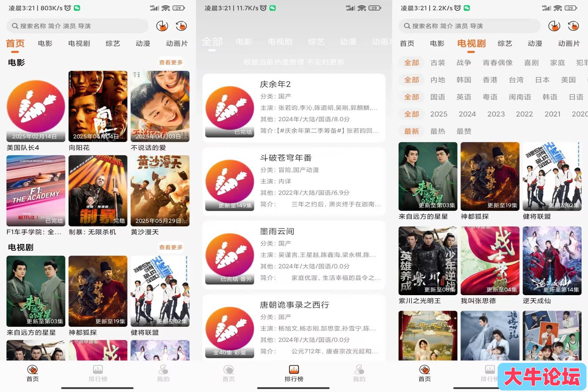
Task: Open F1车手学院 poster
Action: [36, 191]
